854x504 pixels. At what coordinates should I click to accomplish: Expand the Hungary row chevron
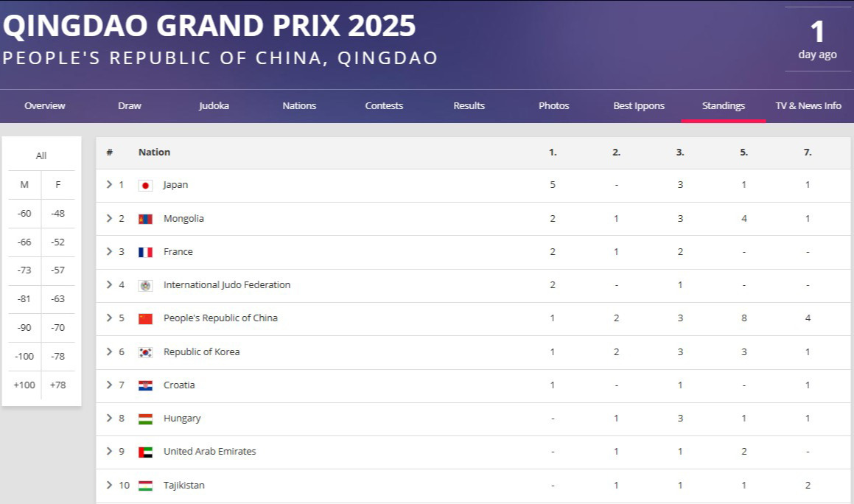(109, 418)
